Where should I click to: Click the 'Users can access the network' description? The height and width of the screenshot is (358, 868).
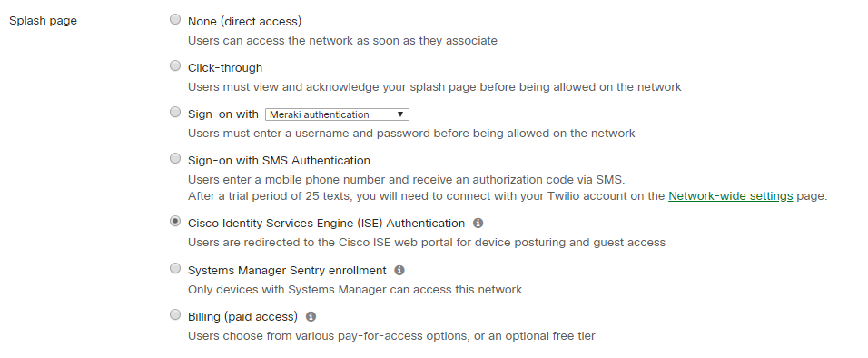(x=342, y=41)
